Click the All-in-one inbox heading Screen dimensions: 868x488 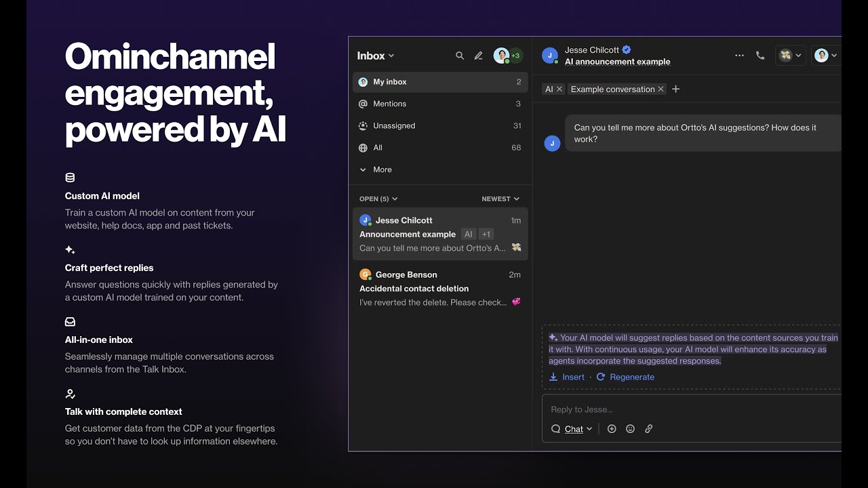pos(99,340)
